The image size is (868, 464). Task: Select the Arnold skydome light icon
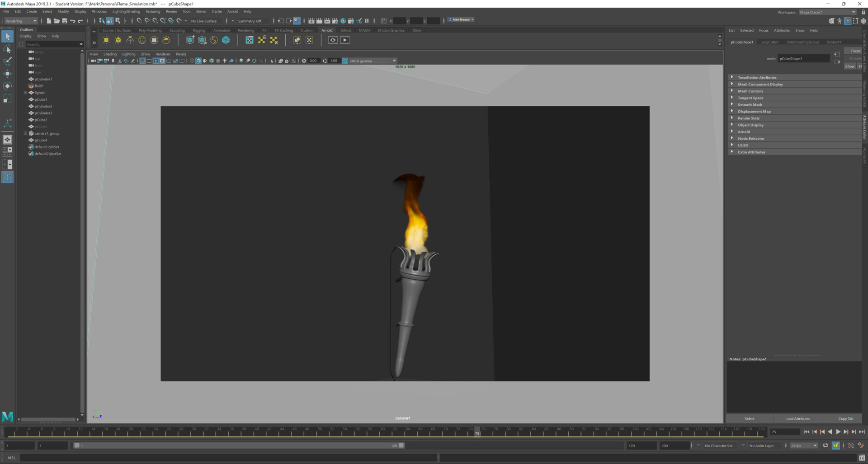(x=142, y=40)
